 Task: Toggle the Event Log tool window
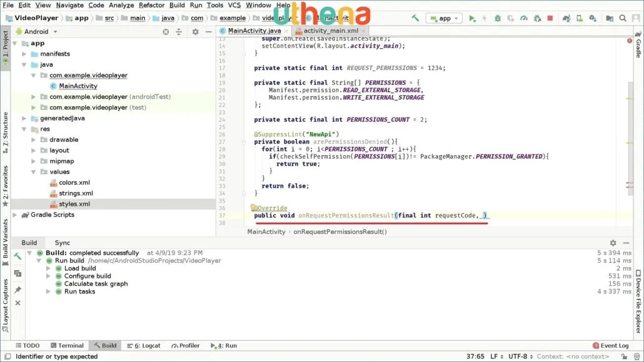point(611,346)
